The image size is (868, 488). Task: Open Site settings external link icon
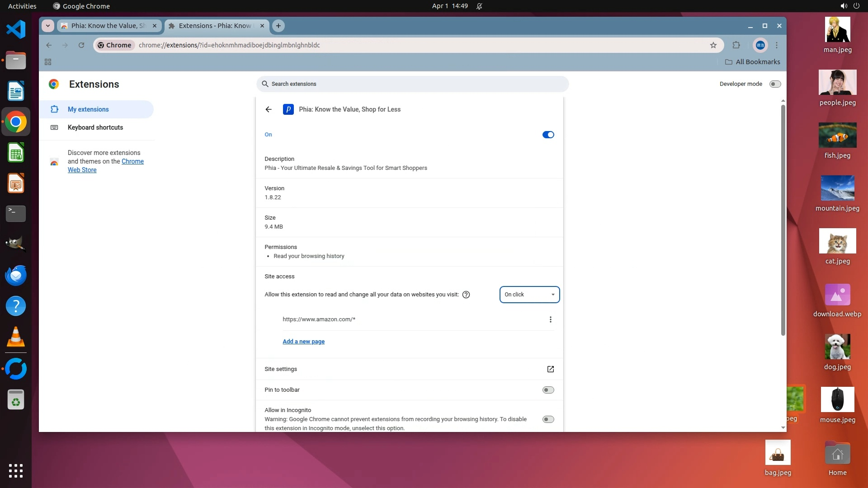[x=550, y=369]
